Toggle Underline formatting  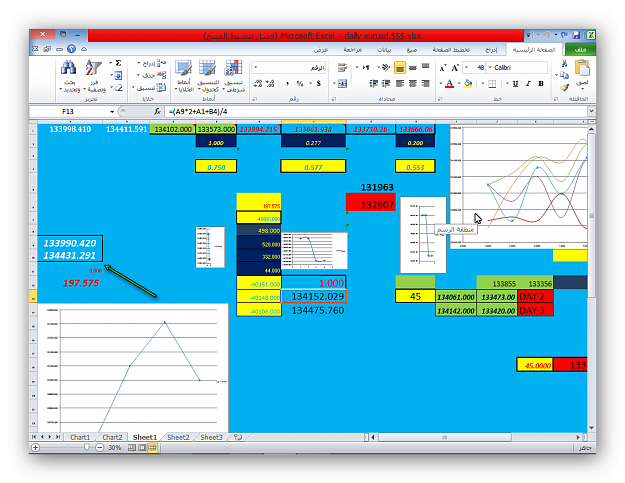tap(516, 84)
